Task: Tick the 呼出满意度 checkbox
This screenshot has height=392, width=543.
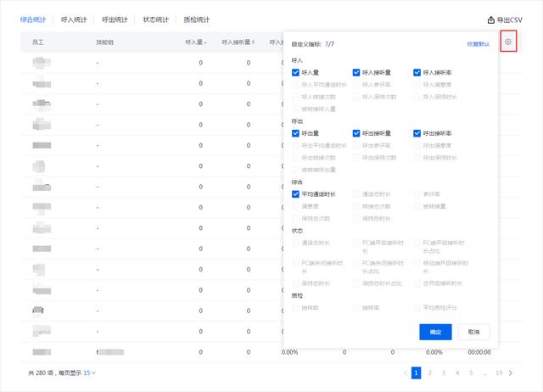Action: pyautogui.click(x=417, y=145)
